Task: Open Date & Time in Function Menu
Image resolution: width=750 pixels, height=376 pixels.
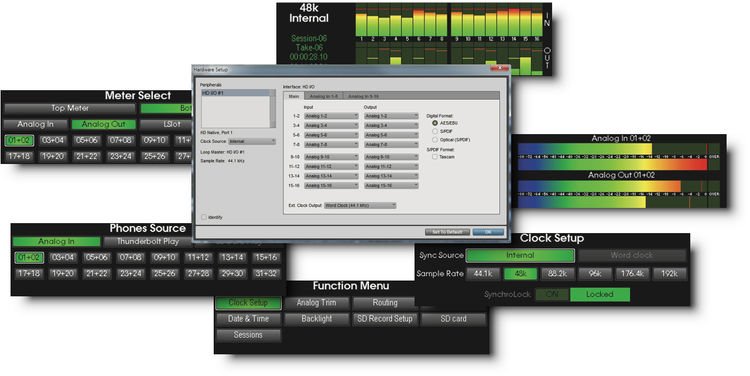Action: pyautogui.click(x=248, y=319)
